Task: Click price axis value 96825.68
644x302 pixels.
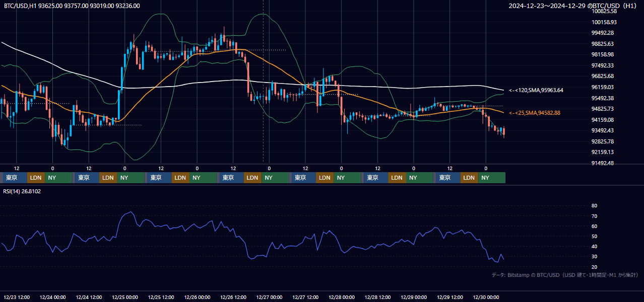Action: 603,76
